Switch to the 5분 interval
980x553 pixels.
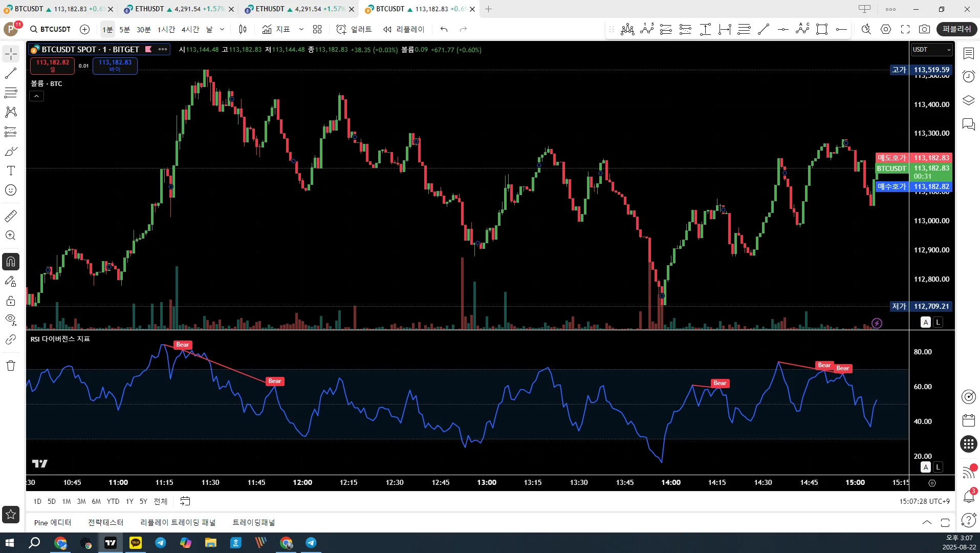[x=125, y=29]
